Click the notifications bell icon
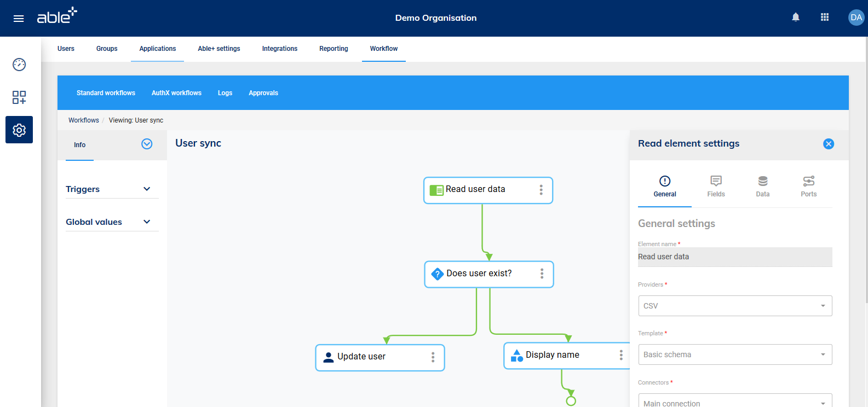 796,18
